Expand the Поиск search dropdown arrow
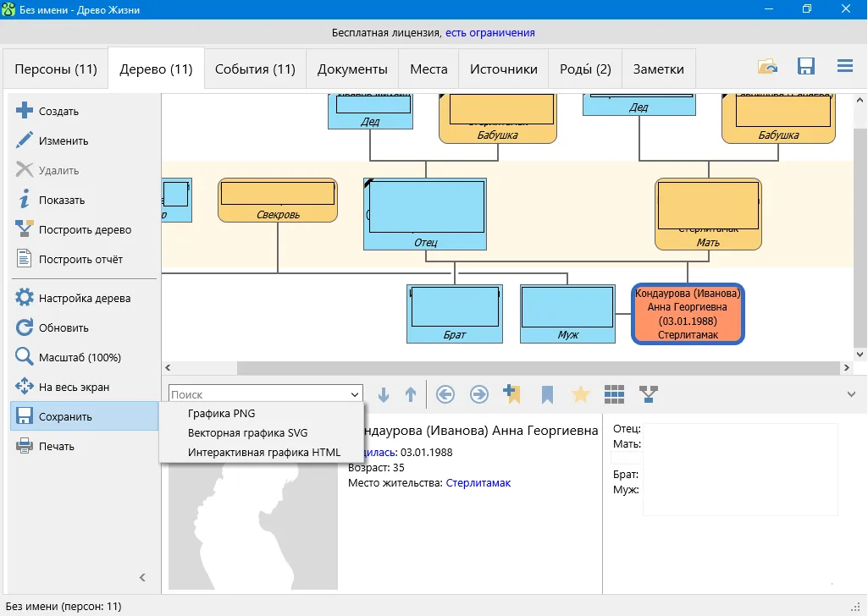 click(354, 394)
